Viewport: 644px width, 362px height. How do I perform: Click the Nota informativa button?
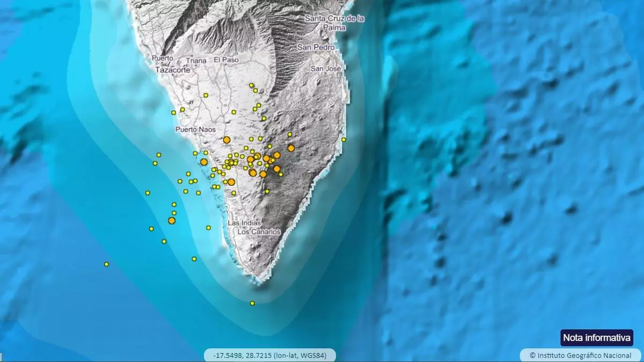[x=597, y=338]
